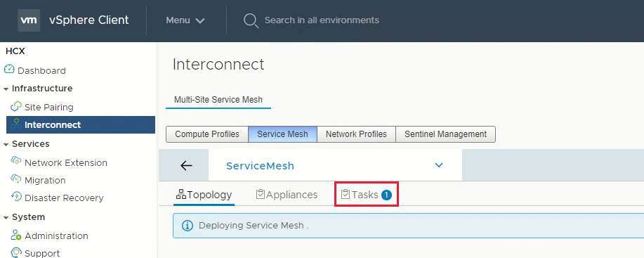This screenshot has height=258, width=644.
Task: Click the Disaster Recovery icon
Action: coord(15,196)
